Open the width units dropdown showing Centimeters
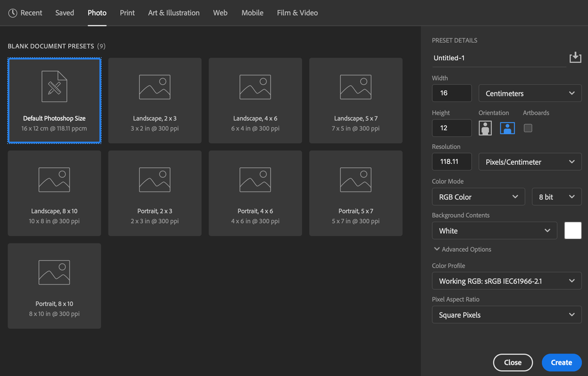The image size is (588, 376). click(529, 92)
